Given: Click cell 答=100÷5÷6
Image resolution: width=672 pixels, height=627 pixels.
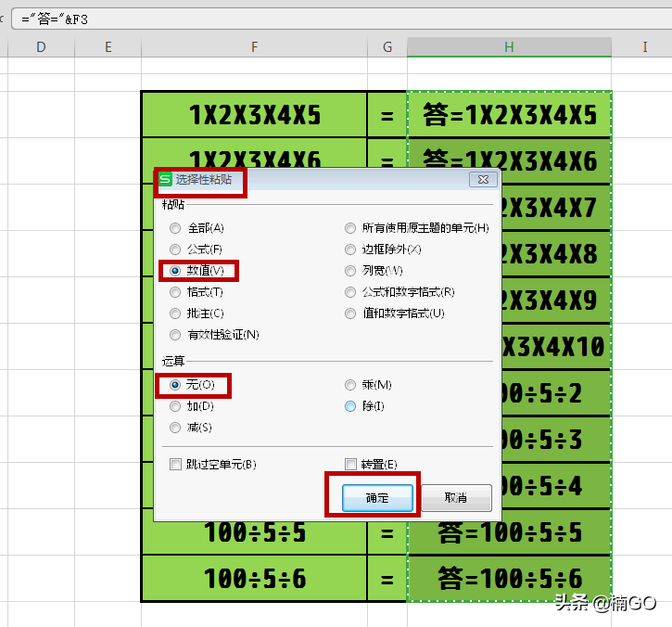Looking at the screenshot, I should tap(509, 578).
